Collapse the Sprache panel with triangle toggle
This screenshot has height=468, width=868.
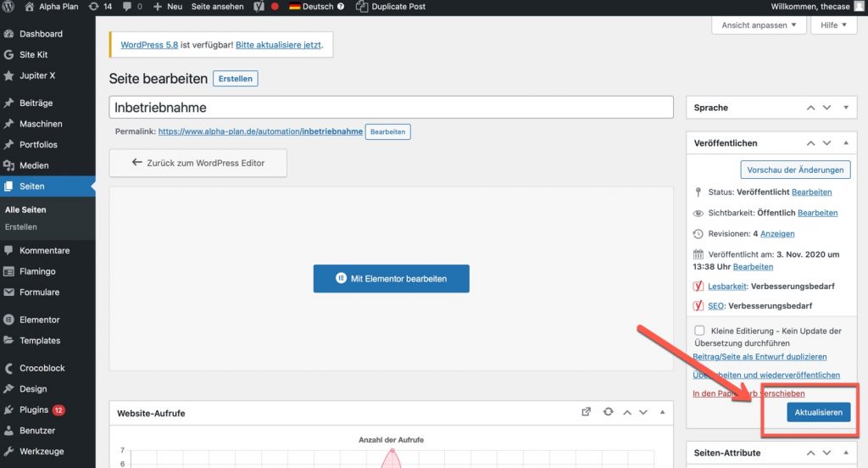tap(846, 108)
